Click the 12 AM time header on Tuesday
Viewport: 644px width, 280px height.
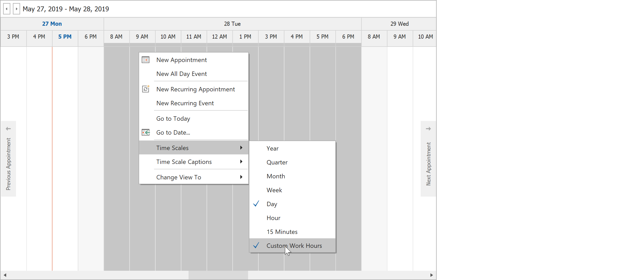219,37
